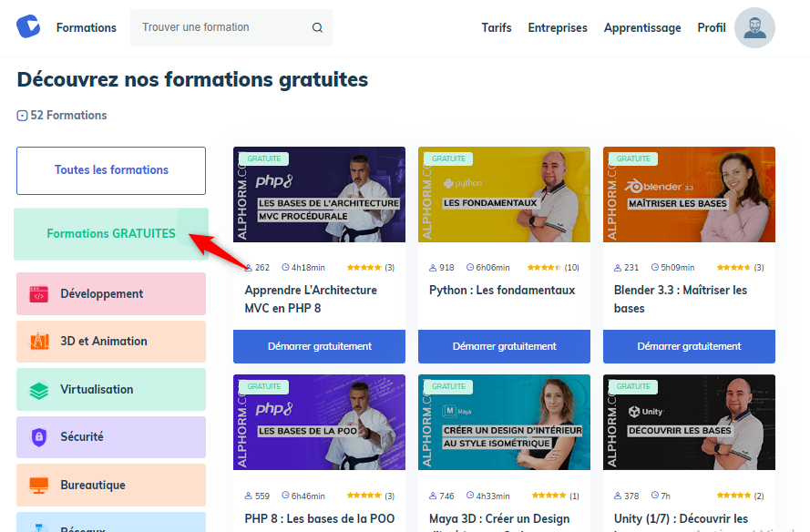Click the Bureautique monitor icon

39,485
